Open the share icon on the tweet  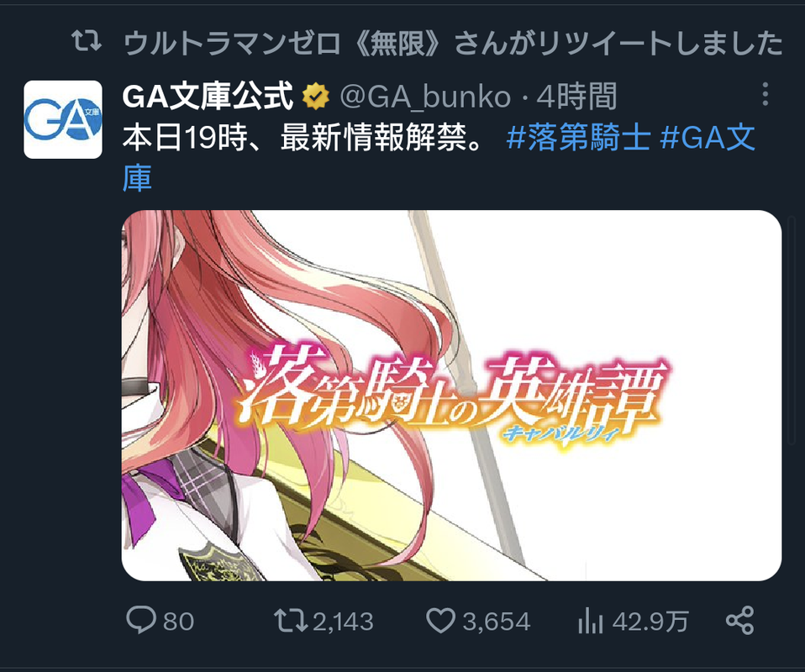click(x=739, y=620)
